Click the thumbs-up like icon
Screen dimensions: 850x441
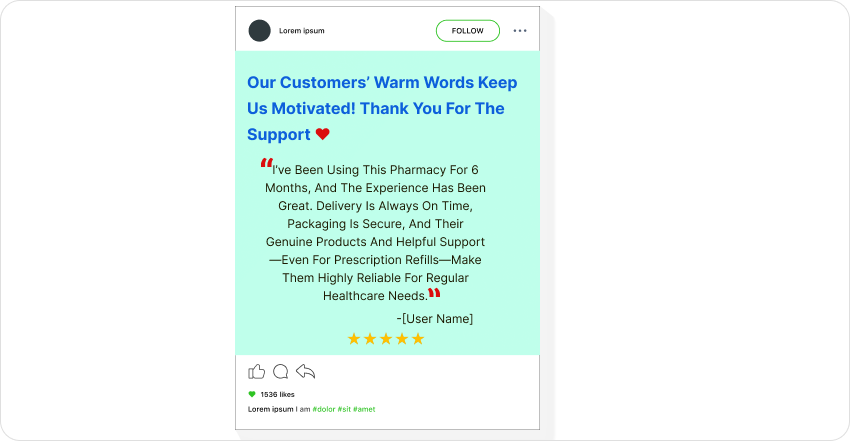tap(256, 372)
